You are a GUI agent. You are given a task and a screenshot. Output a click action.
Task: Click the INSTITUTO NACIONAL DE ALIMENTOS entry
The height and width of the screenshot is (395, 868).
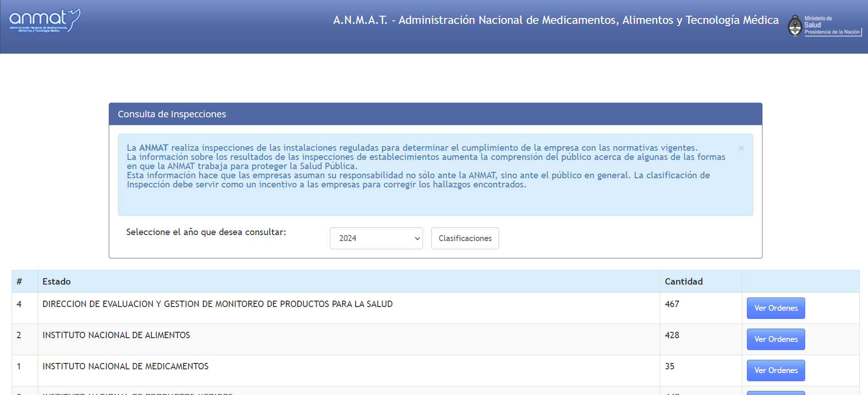tap(116, 335)
